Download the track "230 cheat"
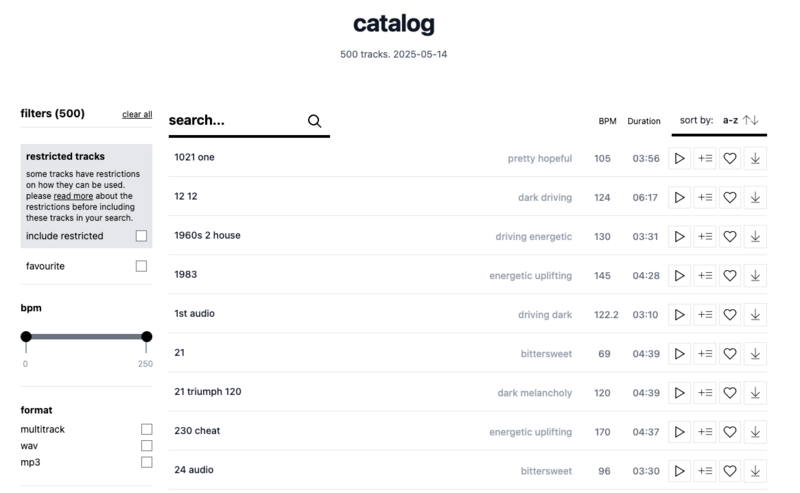The width and height of the screenshot is (800, 493). (x=755, y=431)
